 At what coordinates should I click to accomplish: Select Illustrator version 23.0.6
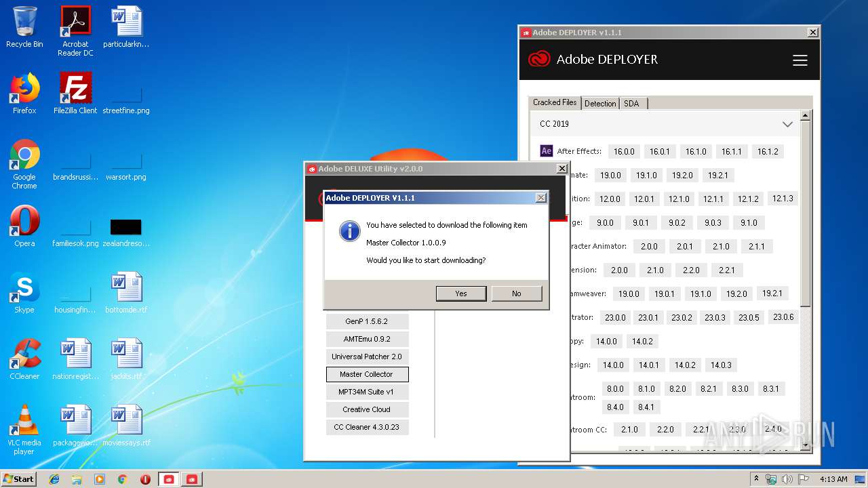783,317
